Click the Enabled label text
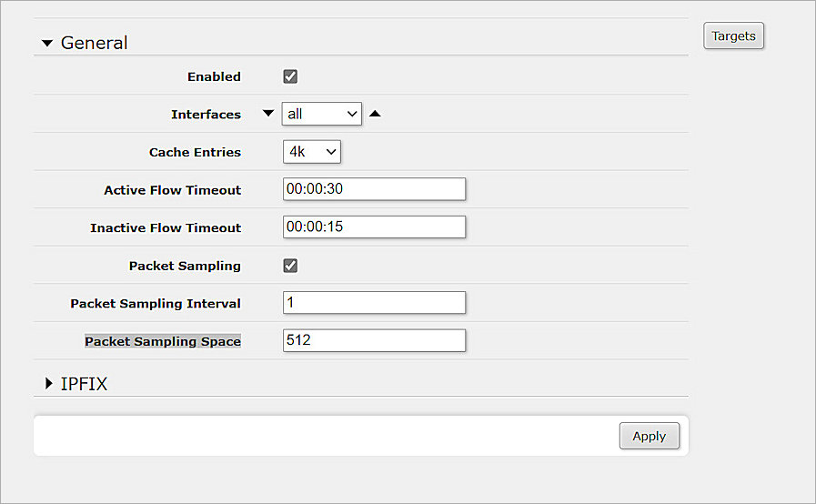This screenshot has width=816, height=504. click(x=214, y=76)
